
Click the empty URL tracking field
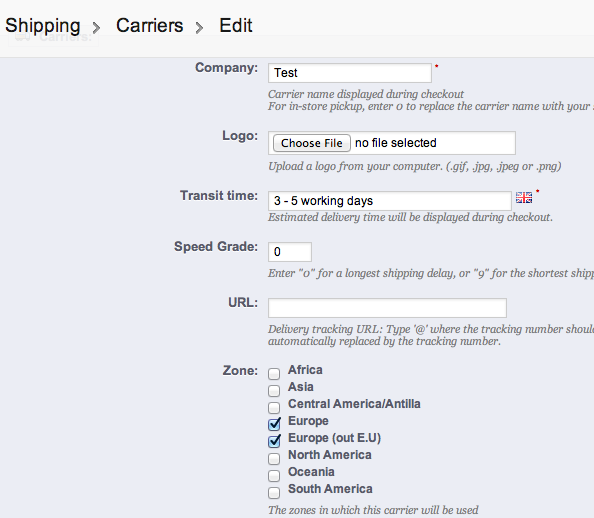pyautogui.click(x=387, y=308)
